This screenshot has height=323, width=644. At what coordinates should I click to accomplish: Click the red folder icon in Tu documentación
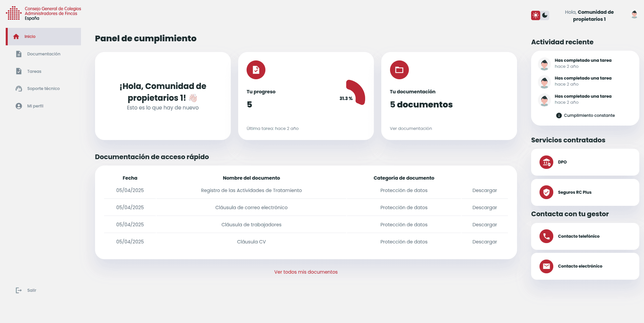tap(399, 70)
